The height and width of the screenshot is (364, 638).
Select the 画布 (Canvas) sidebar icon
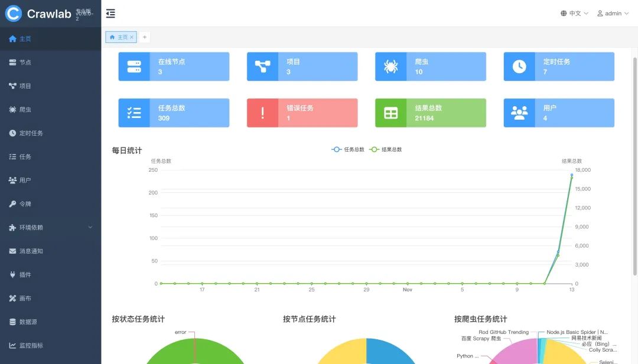(x=24, y=298)
